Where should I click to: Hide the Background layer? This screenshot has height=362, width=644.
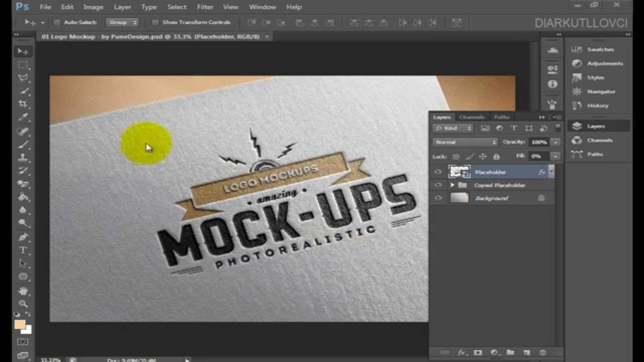click(438, 198)
